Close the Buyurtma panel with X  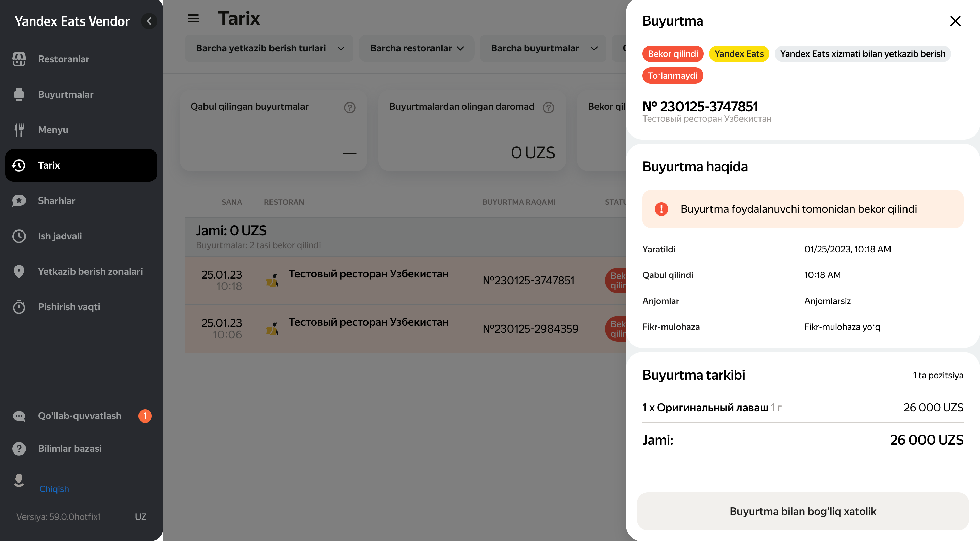coord(955,21)
